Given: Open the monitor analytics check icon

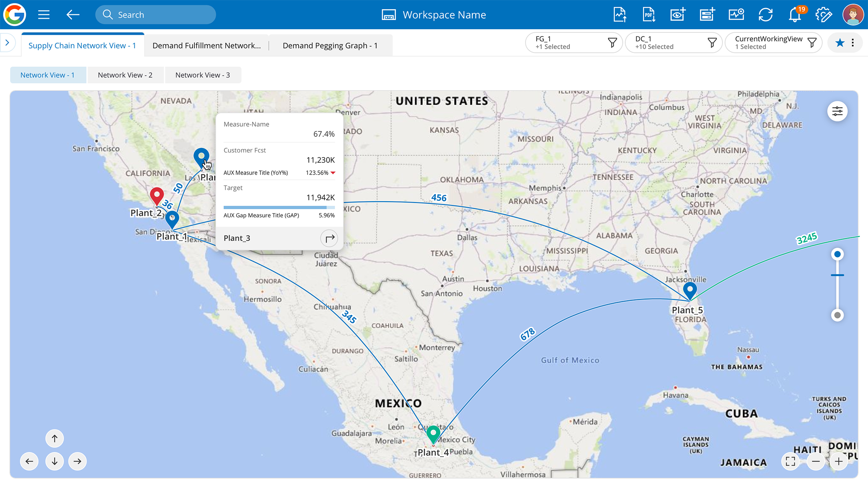Looking at the screenshot, I should click(x=736, y=15).
